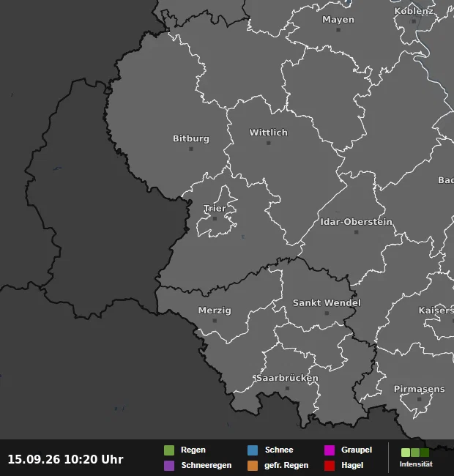
Task: Select the Wittlich city marker
Action: pyautogui.click(x=268, y=143)
